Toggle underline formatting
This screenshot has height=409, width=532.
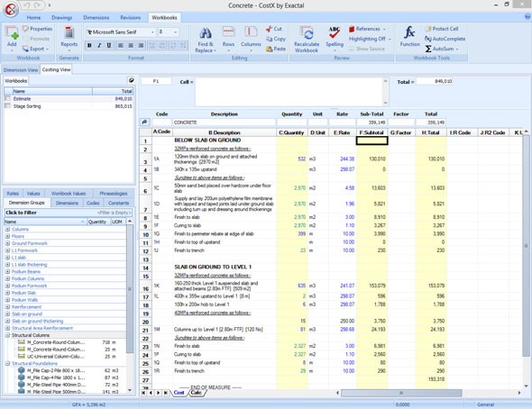(109, 45)
